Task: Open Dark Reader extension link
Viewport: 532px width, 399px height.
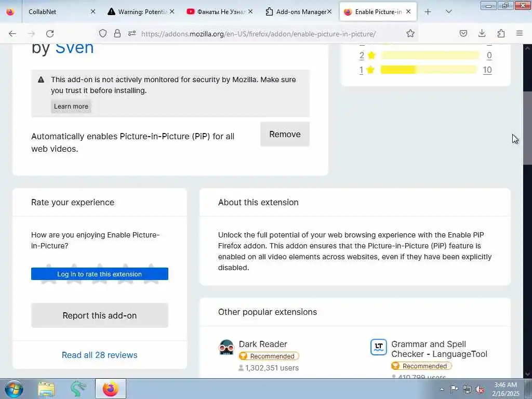Action: [263, 344]
